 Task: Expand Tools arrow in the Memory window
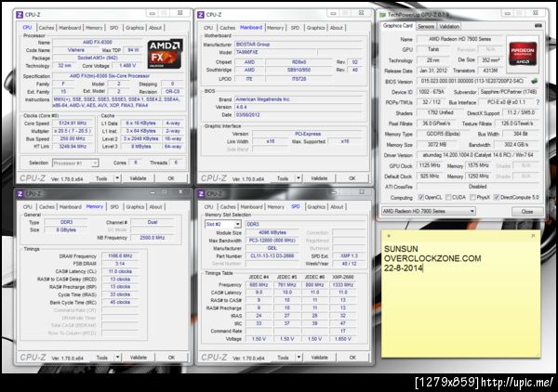pos(117,358)
